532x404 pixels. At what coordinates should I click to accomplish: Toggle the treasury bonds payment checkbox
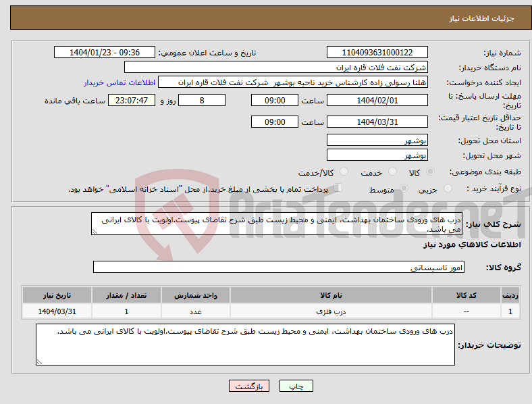tap(338, 188)
